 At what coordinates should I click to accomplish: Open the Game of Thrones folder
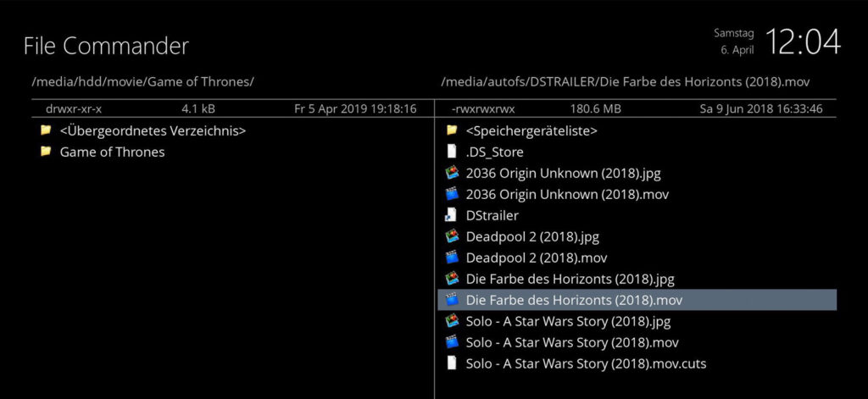coord(112,152)
